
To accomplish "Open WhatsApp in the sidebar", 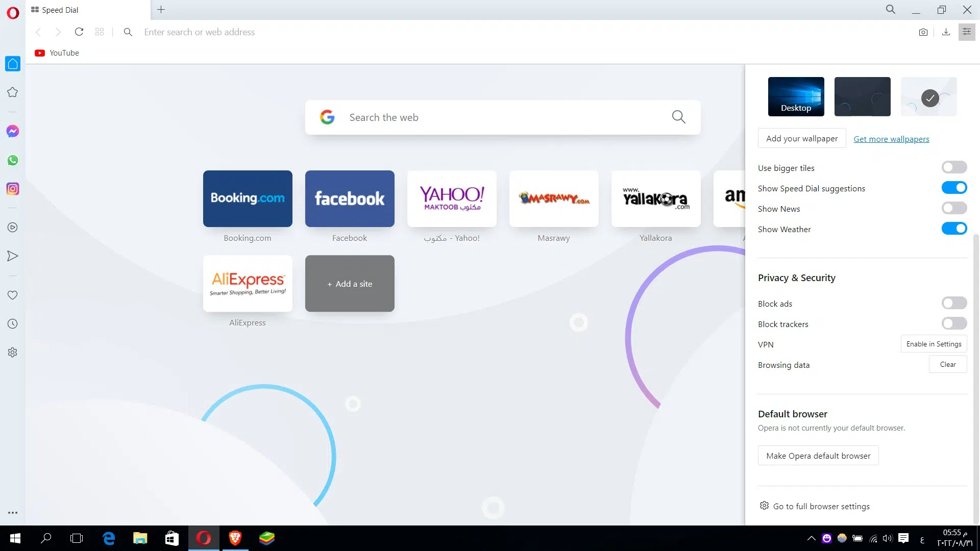I will pos(13,160).
